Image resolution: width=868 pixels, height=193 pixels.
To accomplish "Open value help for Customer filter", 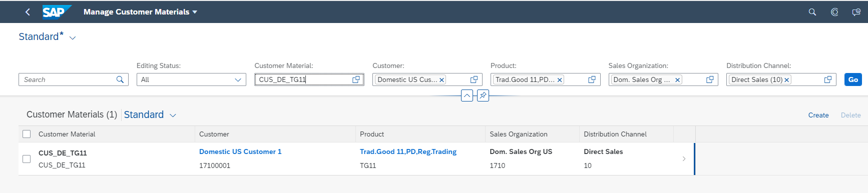I will [474, 79].
